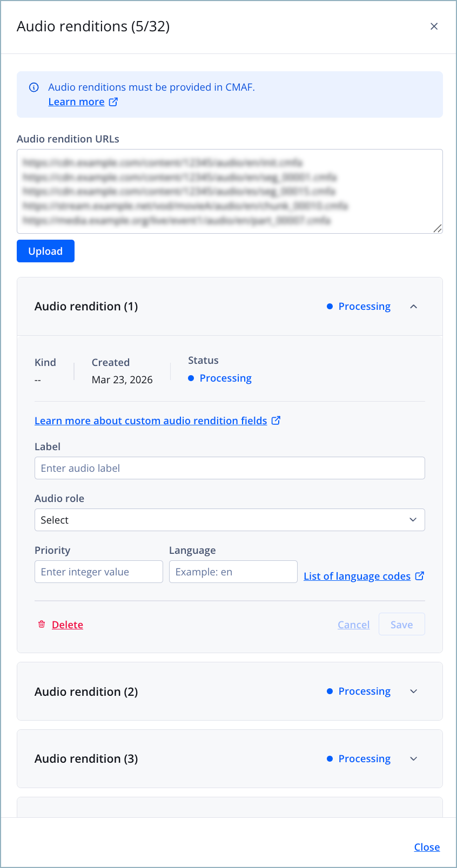Focus the Enter audio label input
The width and height of the screenshot is (457, 868).
point(230,468)
